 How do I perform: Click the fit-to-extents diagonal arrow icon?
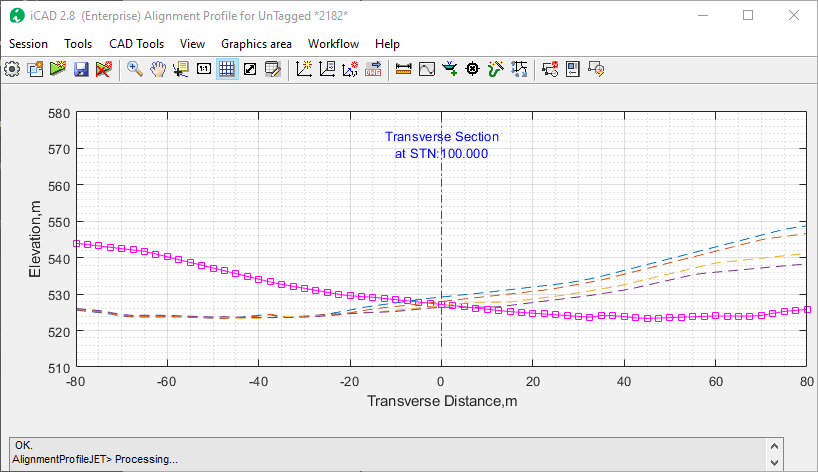click(x=250, y=69)
